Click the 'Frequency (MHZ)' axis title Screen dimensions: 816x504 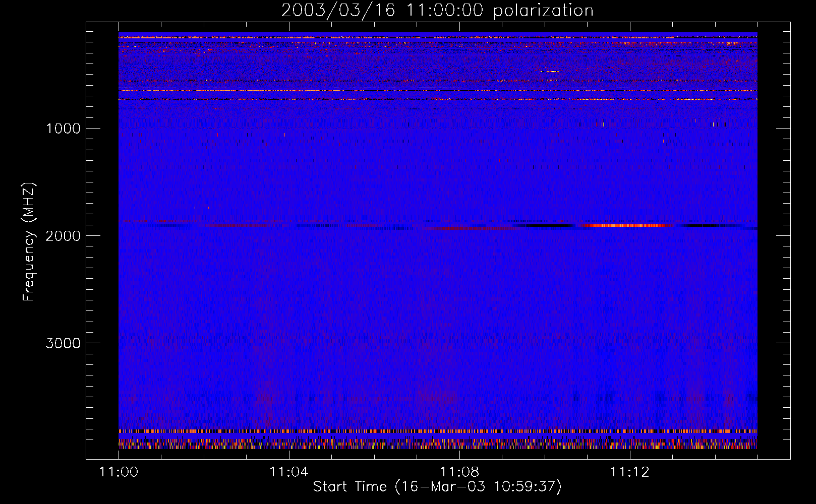pyautogui.click(x=28, y=242)
